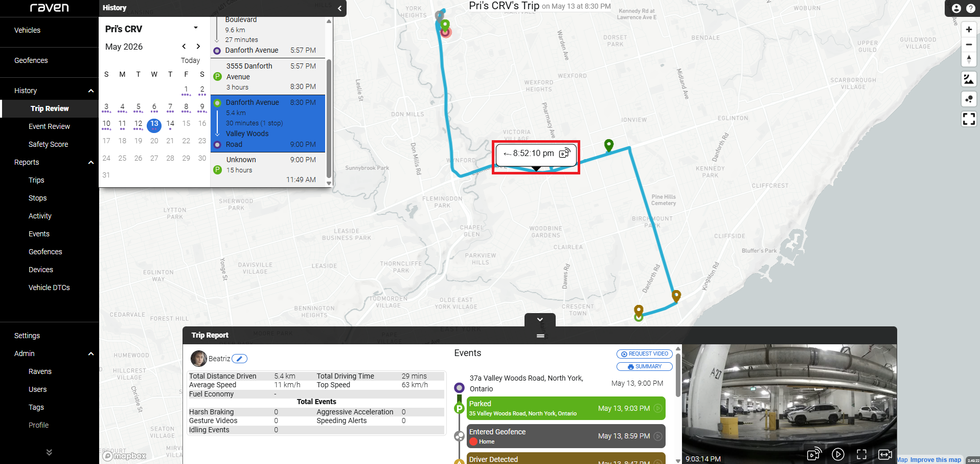The width and height of the screenshot is (980, 464).
Task: Select the Unknown 9:00 PM stop entry
Action: point(268,170)
